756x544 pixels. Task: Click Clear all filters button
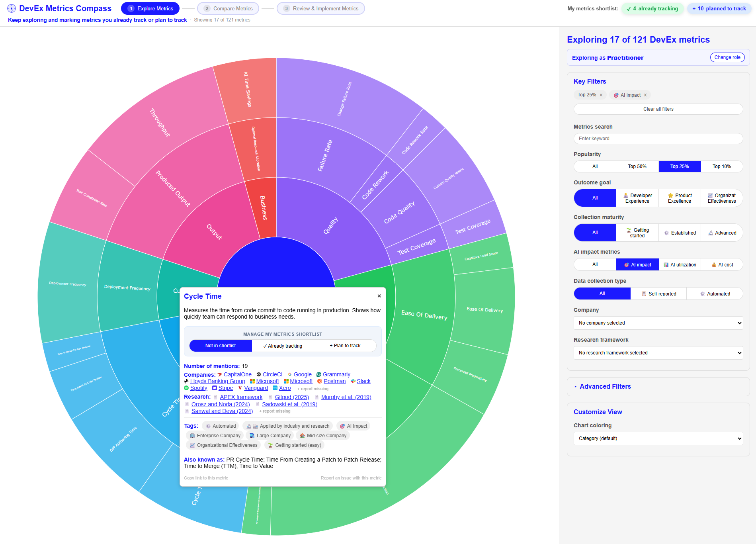(658, 109)
